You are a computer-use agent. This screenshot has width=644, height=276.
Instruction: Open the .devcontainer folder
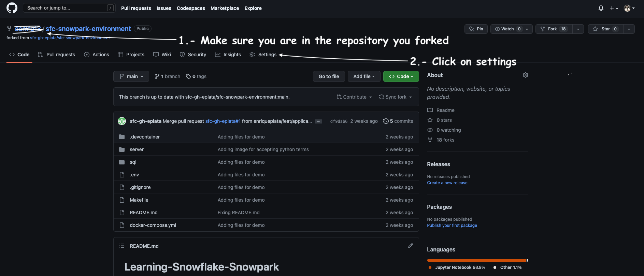tap(145, 137)
